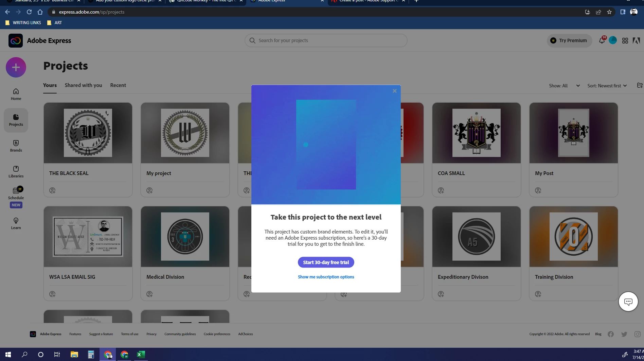Open Task View on the taskbar
The width and height of the screenshot is (644, 361).
coord(57,355)
